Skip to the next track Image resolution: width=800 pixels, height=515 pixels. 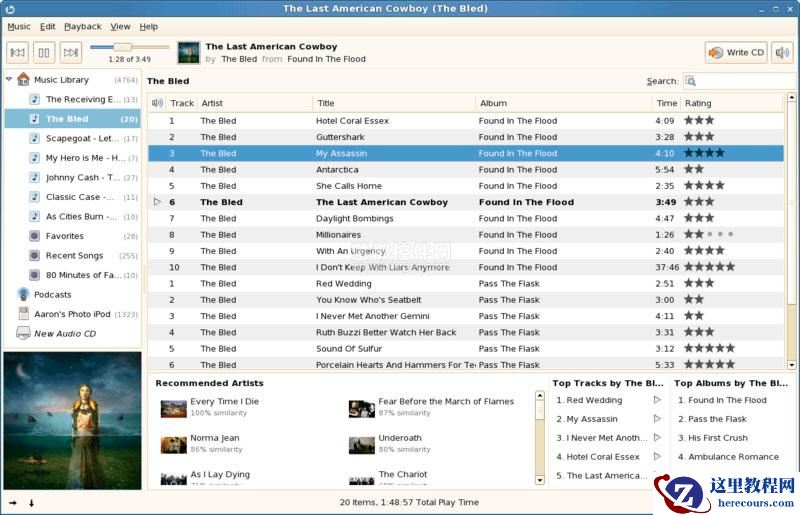click(x=70, y=53)
